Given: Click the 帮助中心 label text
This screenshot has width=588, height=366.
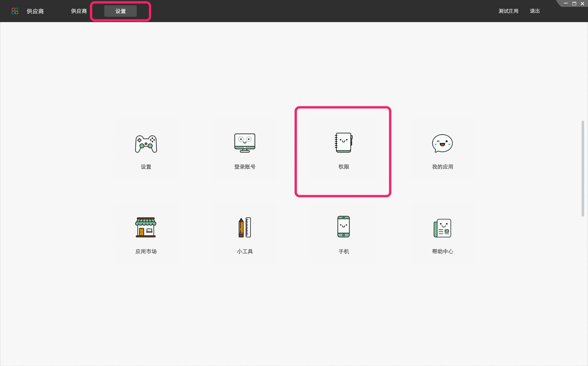Looking at the screenshot, I should pos(442,251).
